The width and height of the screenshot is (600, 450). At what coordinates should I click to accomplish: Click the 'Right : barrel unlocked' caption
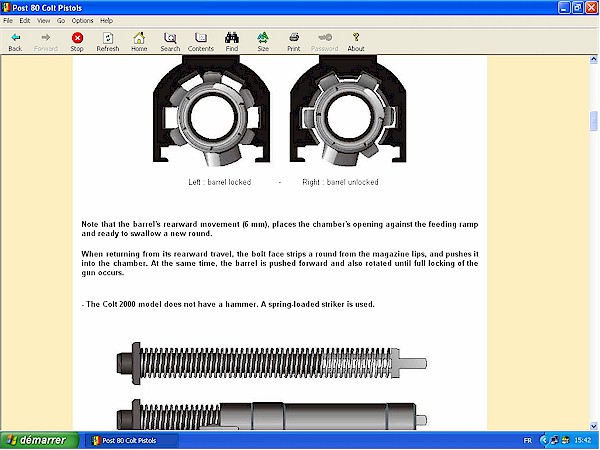tap(340, 182)
